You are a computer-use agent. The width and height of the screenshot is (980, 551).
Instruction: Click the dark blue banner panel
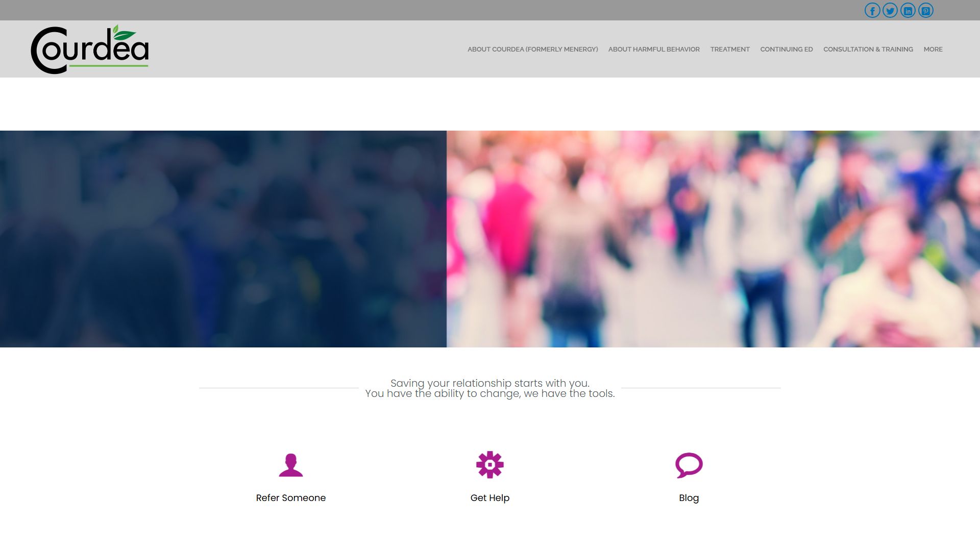pyautogui.click(x=223, y=239)
